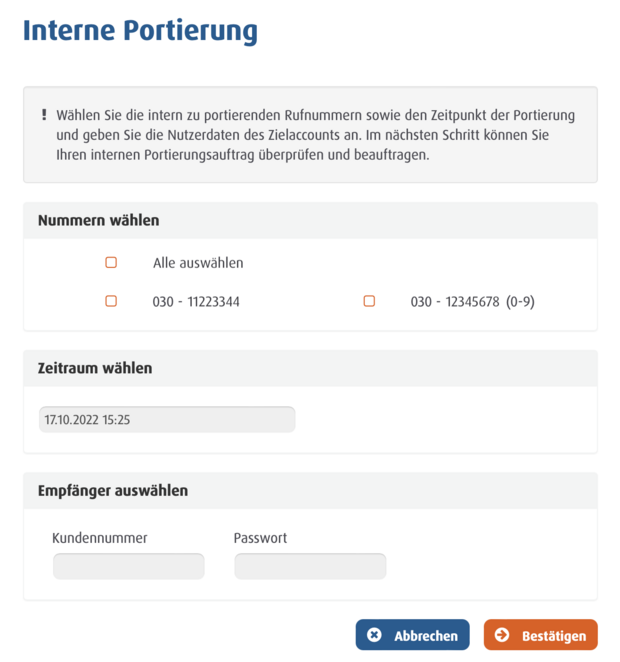
Task: Click the "Alle auswählen" label text
Action: click(198, 263)
